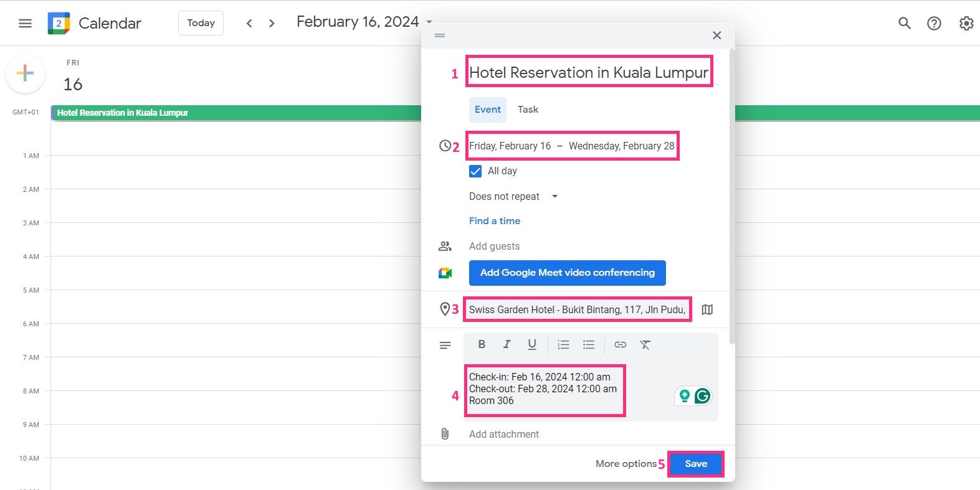Viewport: 980px width, 490px height.
Task: Uncheck the All day checkbox
Action: coord(475,171)
